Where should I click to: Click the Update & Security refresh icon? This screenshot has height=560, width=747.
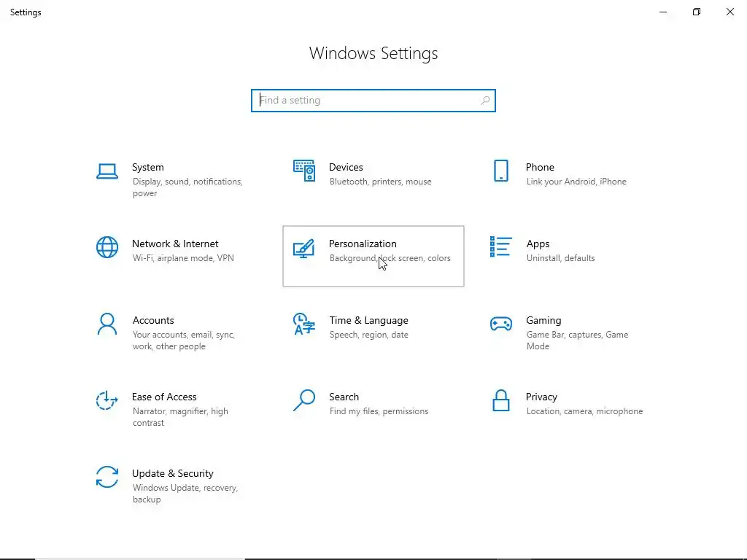pyautogui.click(x=107, y=477)
